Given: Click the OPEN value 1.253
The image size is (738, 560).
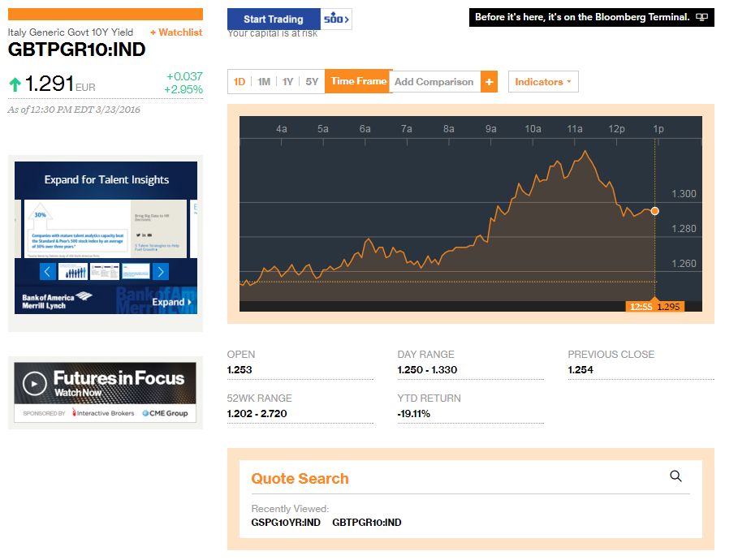Looking at the screenshot, I should tap(240, 370).
